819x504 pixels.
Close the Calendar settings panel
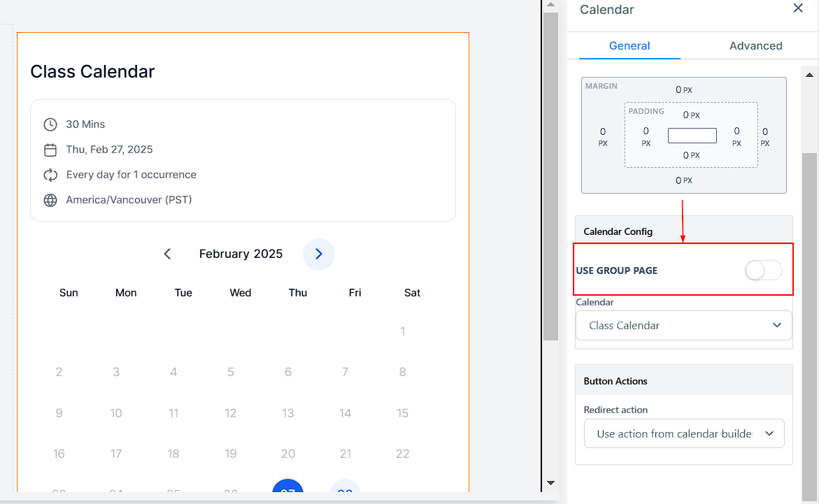coord(798,8)
